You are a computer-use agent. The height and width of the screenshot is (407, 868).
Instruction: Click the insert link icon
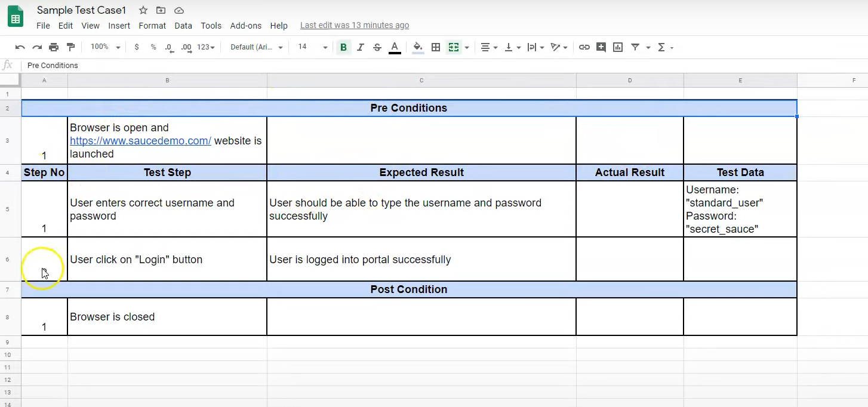[584, 47]
